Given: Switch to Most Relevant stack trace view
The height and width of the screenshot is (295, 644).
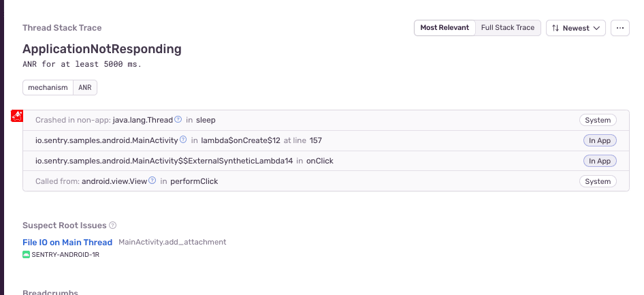Looking at the screenshot, I should click(445, 28).
